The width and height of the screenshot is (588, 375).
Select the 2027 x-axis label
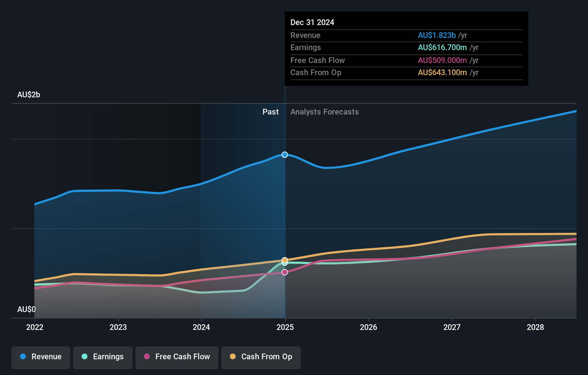452,327
